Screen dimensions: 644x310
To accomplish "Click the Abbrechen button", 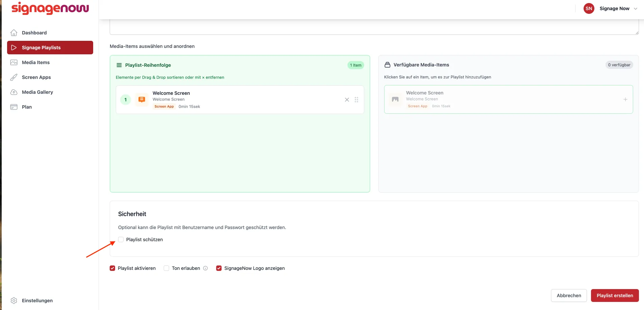I will coord(569,295).
